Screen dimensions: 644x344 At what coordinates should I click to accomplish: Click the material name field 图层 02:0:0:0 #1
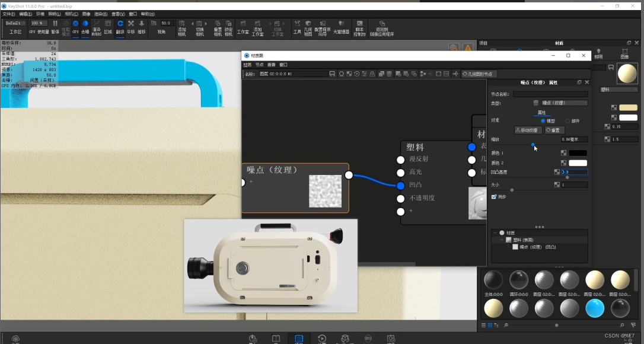pos(293,74)
